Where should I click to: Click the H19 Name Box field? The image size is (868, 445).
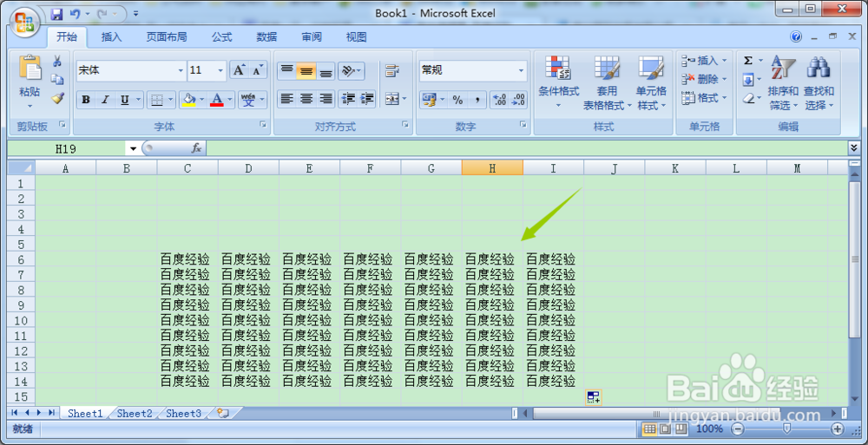(67, 148)
